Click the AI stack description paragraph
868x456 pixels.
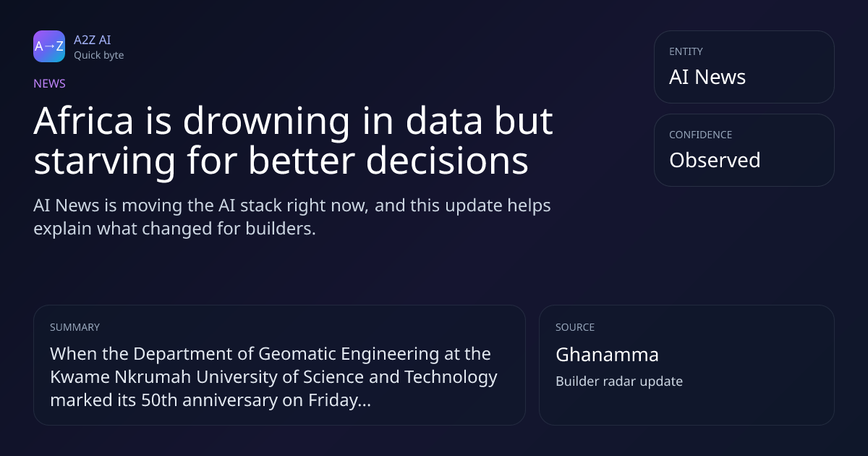(292, 216)
